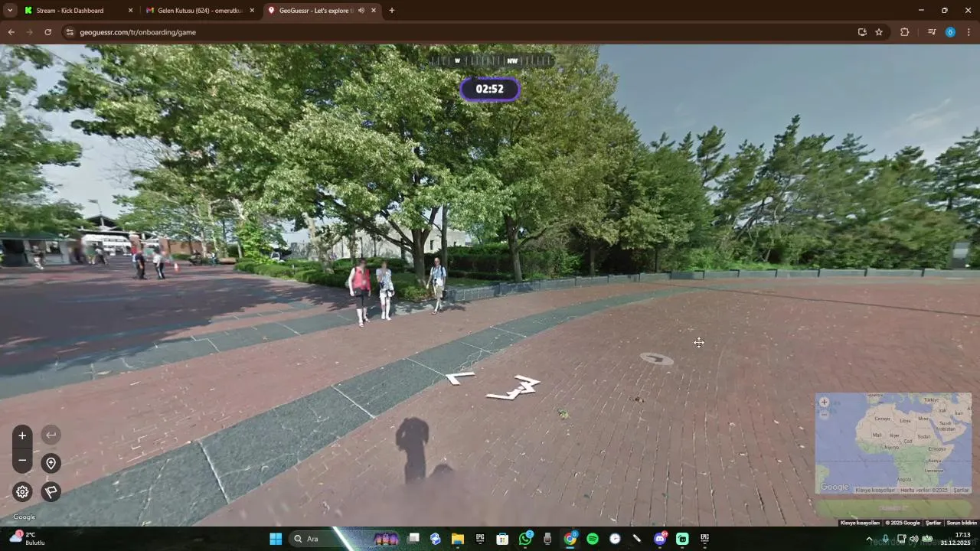Click the 02:52 countdown timer

click(490, 89)
